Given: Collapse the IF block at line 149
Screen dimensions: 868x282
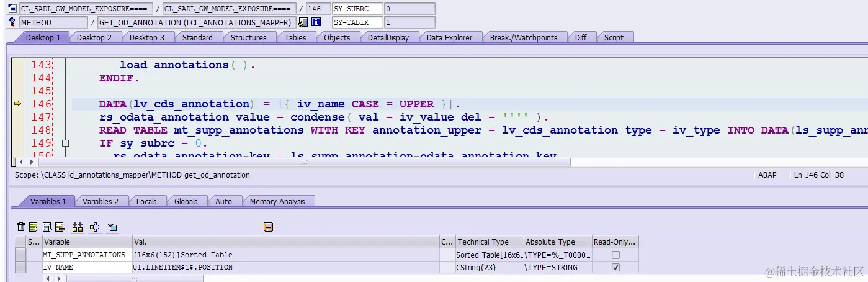Looking at the screenshot, I should (x=65, y=143).
